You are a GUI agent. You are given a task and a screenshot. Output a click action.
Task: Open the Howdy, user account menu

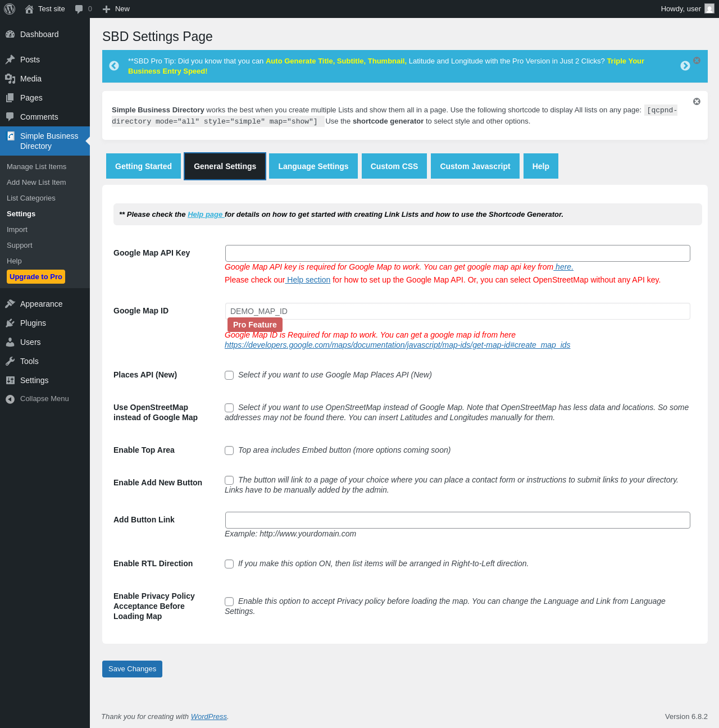tap(688, 9)
